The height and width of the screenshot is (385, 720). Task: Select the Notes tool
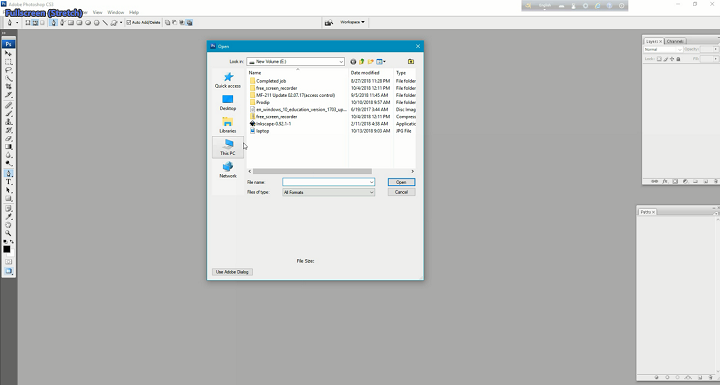(x=8, y=209)
